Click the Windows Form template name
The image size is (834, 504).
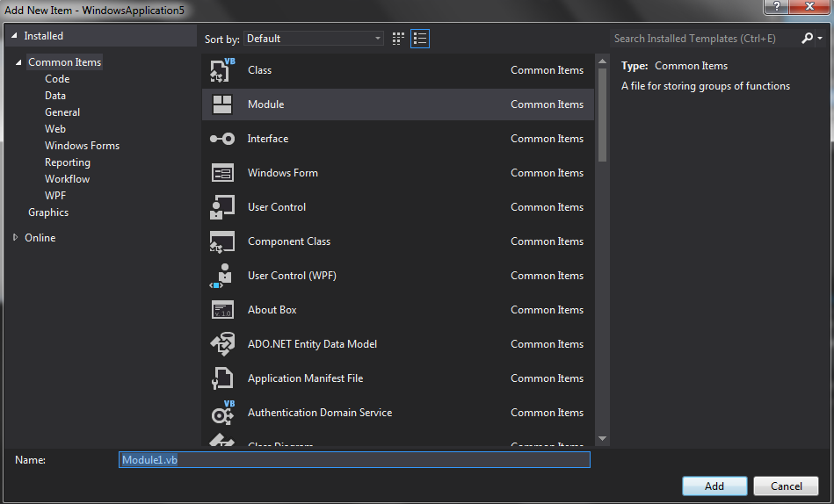282,173
